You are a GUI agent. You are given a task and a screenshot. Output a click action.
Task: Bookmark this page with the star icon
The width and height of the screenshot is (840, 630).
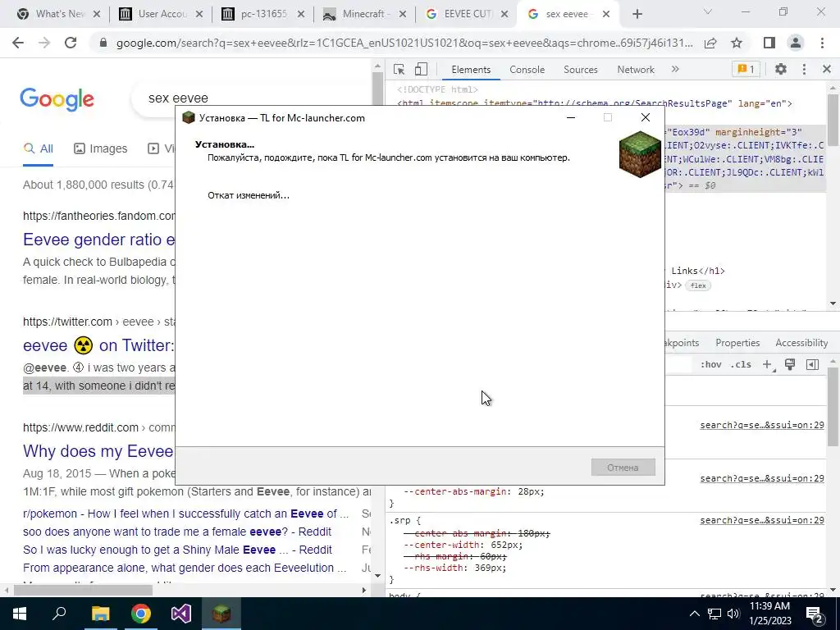point(737,43)
